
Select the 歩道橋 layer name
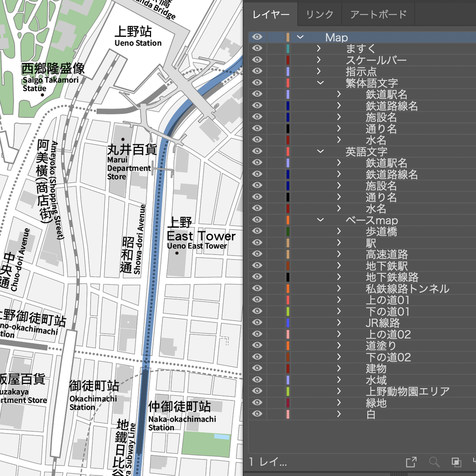tap(381, 231)
